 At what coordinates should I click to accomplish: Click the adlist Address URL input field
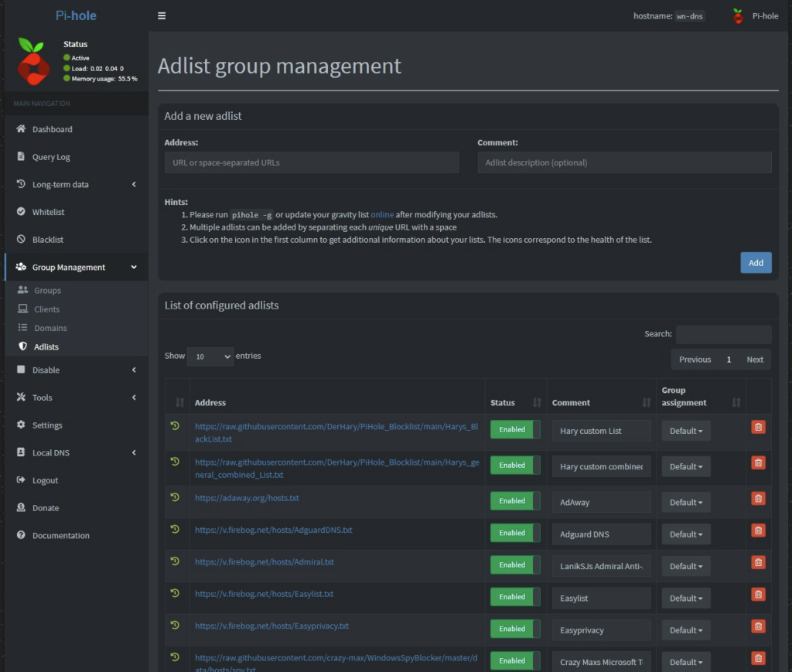coord(312,162)
